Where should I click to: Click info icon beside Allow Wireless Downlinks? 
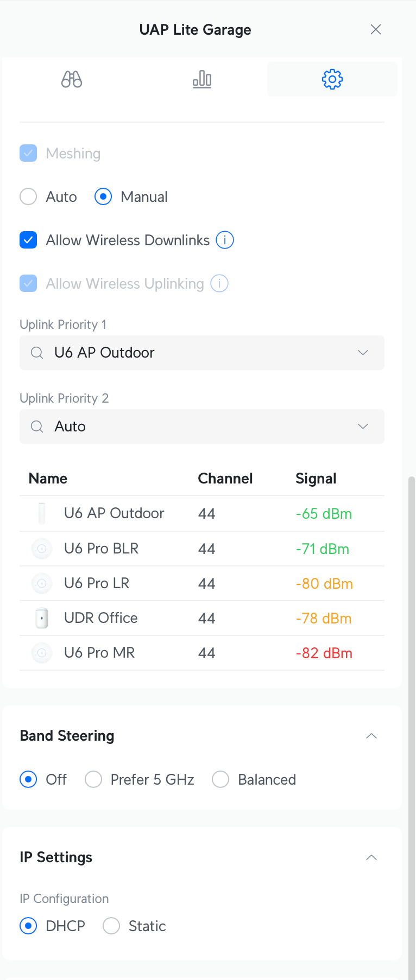225,240
